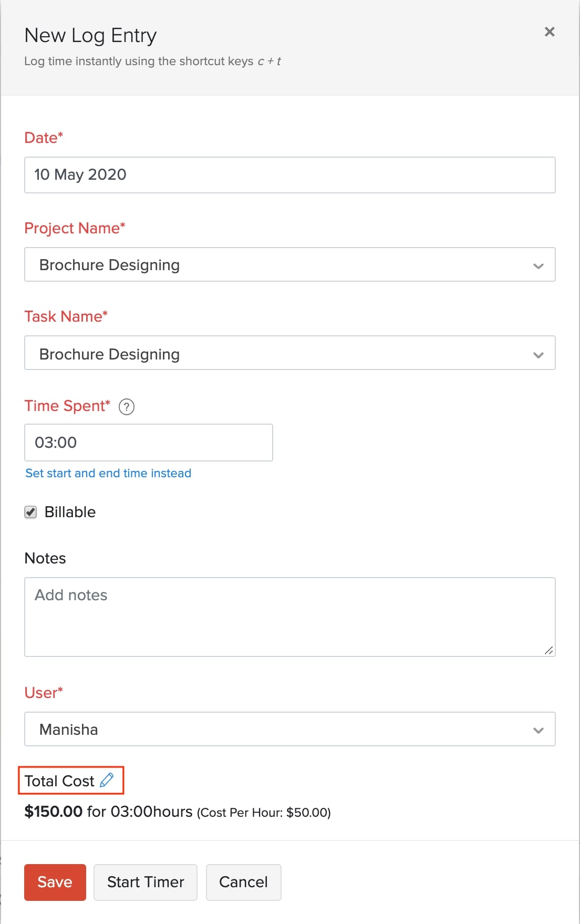Open the Project Name dropdown
Screen dimensions: 580x924
click(289, 265)
